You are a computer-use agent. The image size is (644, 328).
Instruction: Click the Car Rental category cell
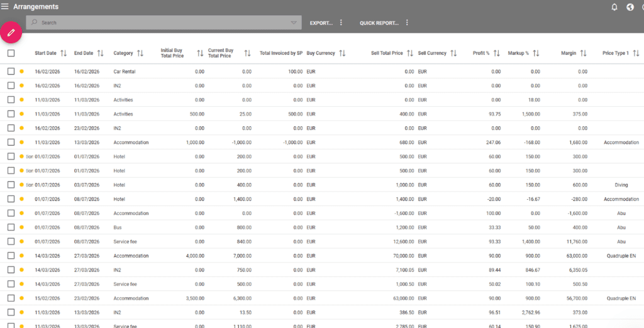tap(125, 72)
